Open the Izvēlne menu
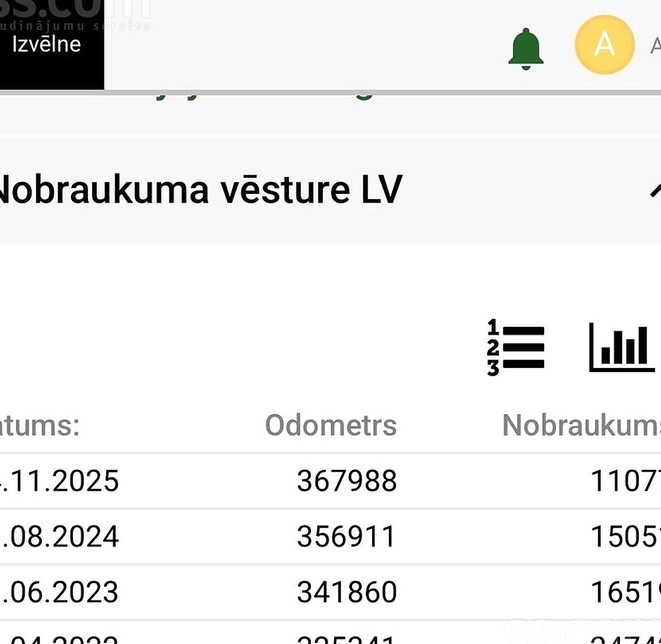The height and width of the screenshot is (644, 661). [x=47, y=44]
